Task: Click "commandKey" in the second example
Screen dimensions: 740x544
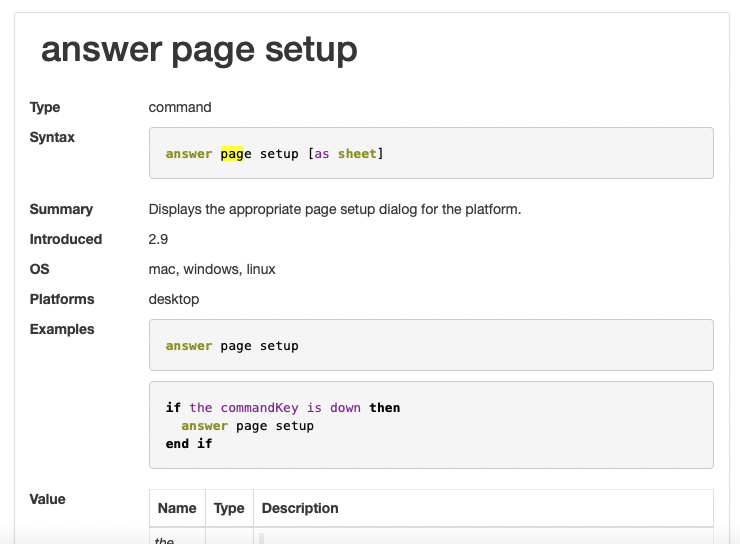Action: click(x=260, y=408)
